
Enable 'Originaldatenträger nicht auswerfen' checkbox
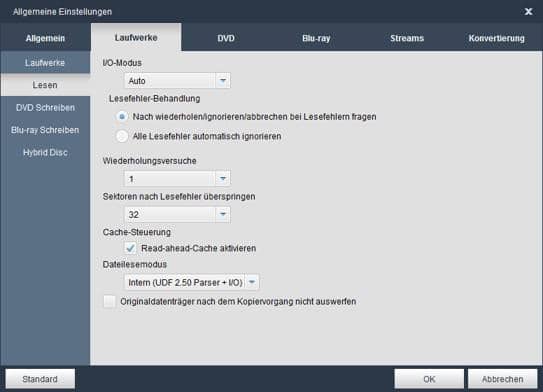click(109, 301)
